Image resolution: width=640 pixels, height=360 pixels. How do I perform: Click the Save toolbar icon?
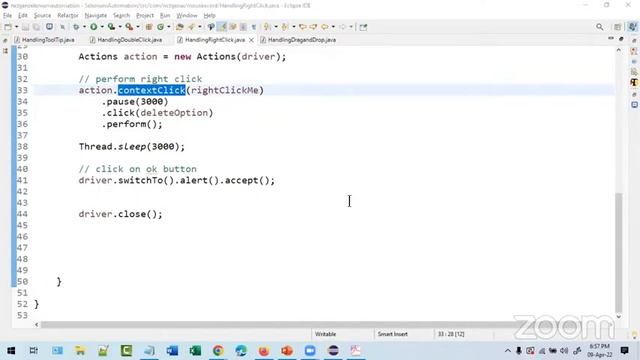click(x=25, y=27)
